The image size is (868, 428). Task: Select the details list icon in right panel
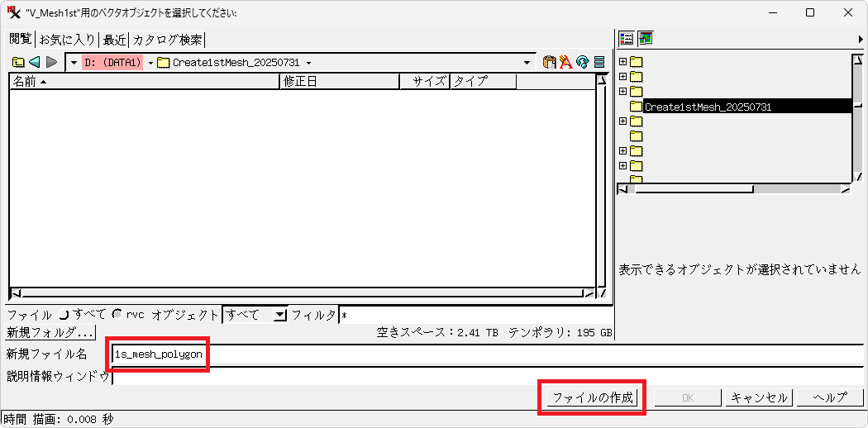click(627, 38)
